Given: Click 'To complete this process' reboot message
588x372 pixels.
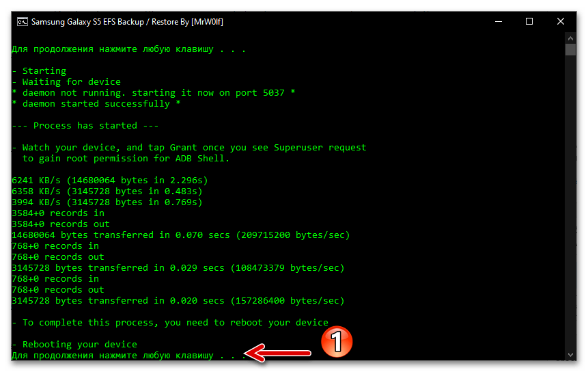Looking at the screenshot, I should click(x=170, y=323).
